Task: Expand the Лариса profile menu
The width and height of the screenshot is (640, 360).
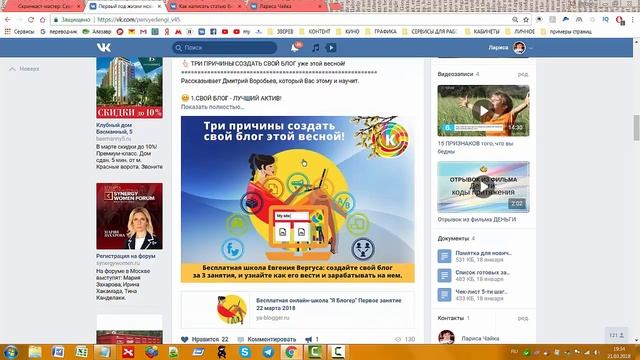Action: point(510,48)
